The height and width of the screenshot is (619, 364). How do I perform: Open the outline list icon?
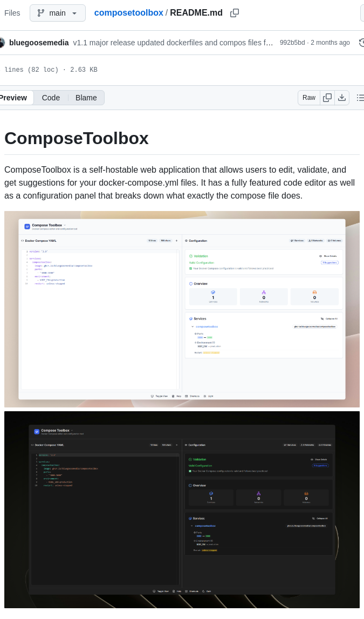pos(360,98)
